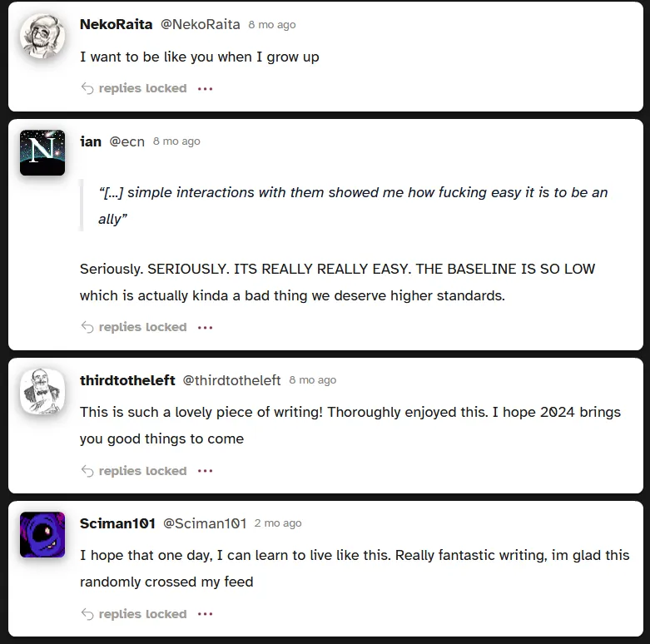This screenshot has width=650, height=644.
Task: Open three-dot menu on NekoRaita's comment
Action: (206, 89)
